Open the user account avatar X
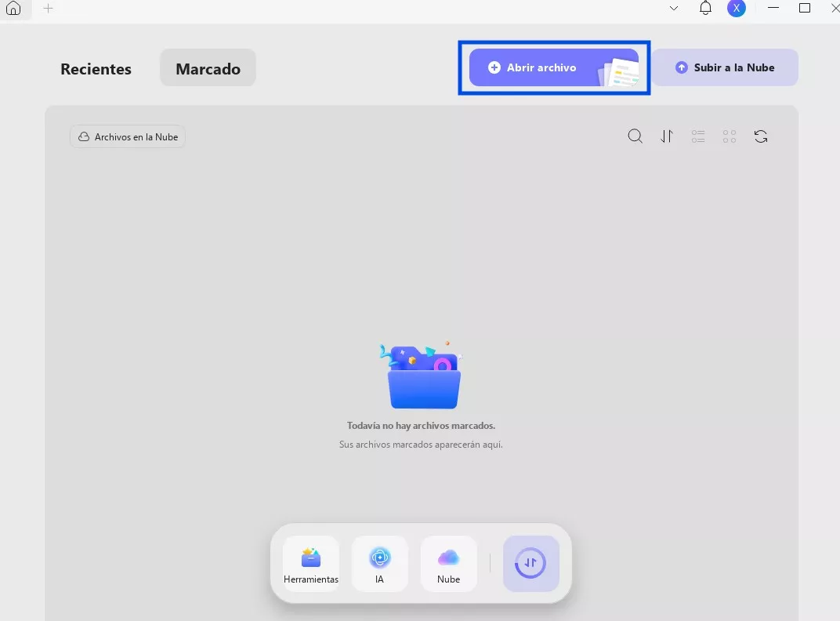840x621 pixels. (737, 8)
